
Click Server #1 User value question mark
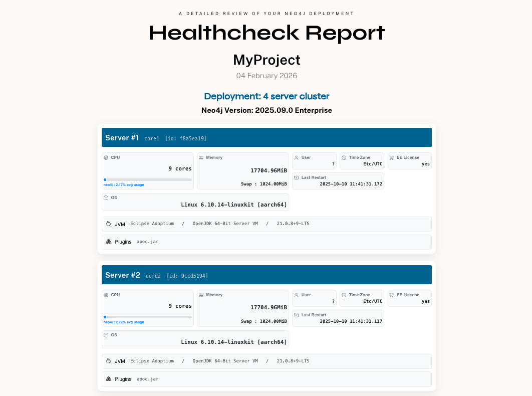pyautogui.click(x=333, y=164)
